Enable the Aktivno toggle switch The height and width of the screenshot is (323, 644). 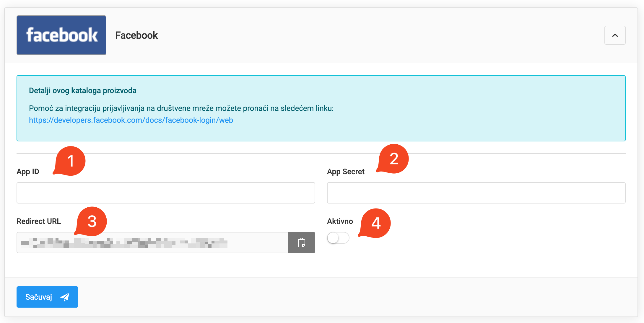[x=338, y=238]
